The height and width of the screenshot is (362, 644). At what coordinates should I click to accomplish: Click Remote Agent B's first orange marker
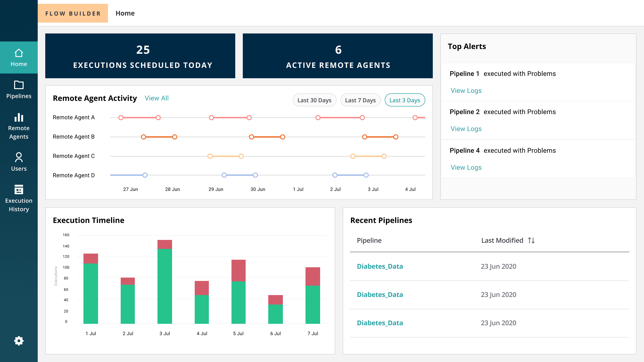pyautogui.click(x=144, y=137)
